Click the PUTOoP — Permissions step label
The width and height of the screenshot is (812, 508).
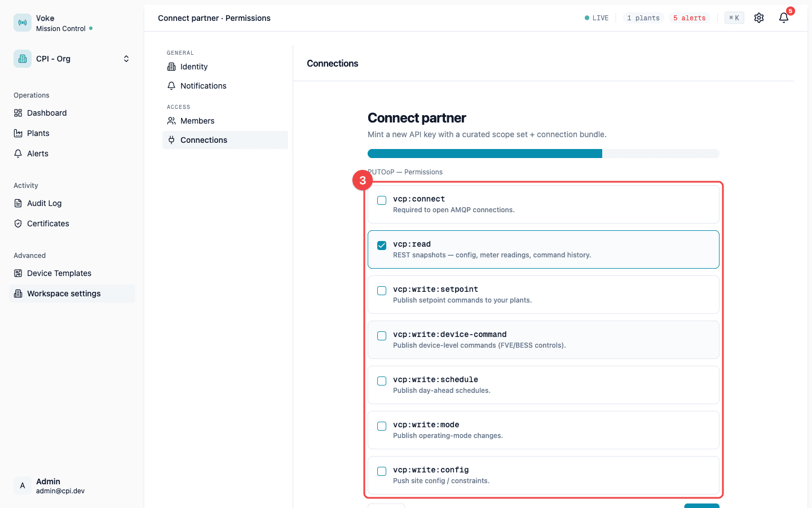click(x=405, y=172)
